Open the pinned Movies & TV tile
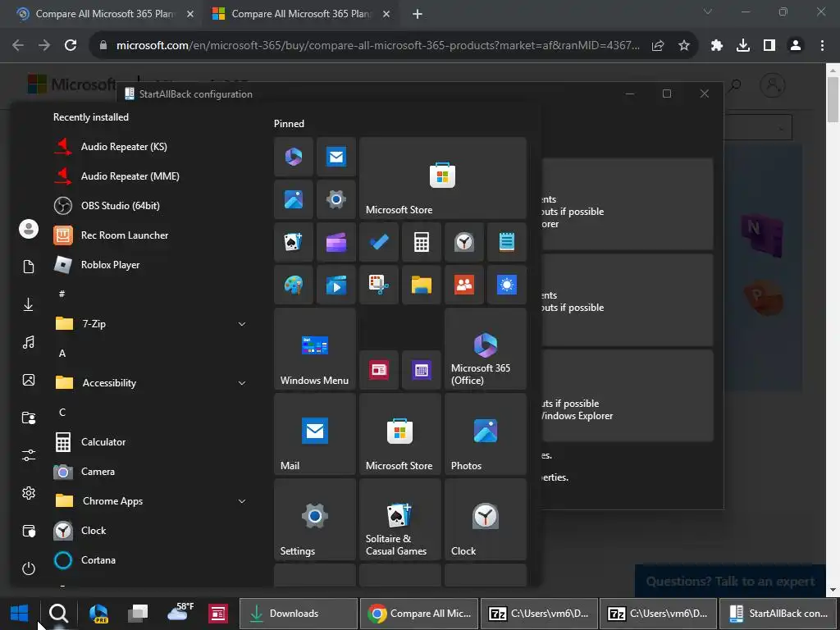Screen dimensions: 840x630 coord(336,285)
